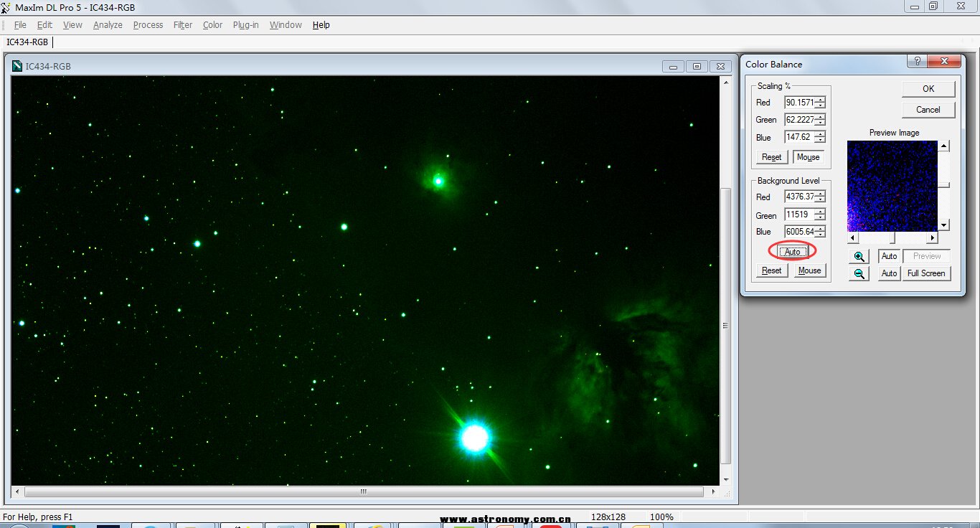980x528 pixels.
Task: Minimize the IC434-RGB image window
Action: [x=673, y=66]
